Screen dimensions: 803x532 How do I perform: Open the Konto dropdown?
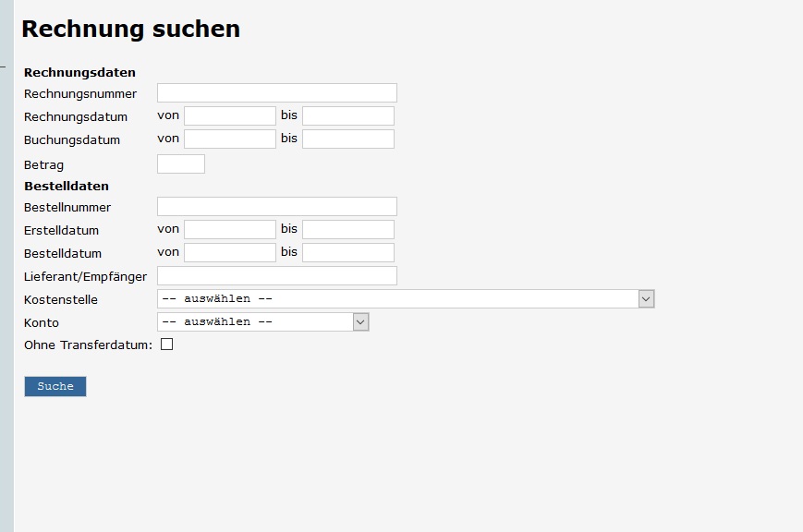tap(255, 322)
